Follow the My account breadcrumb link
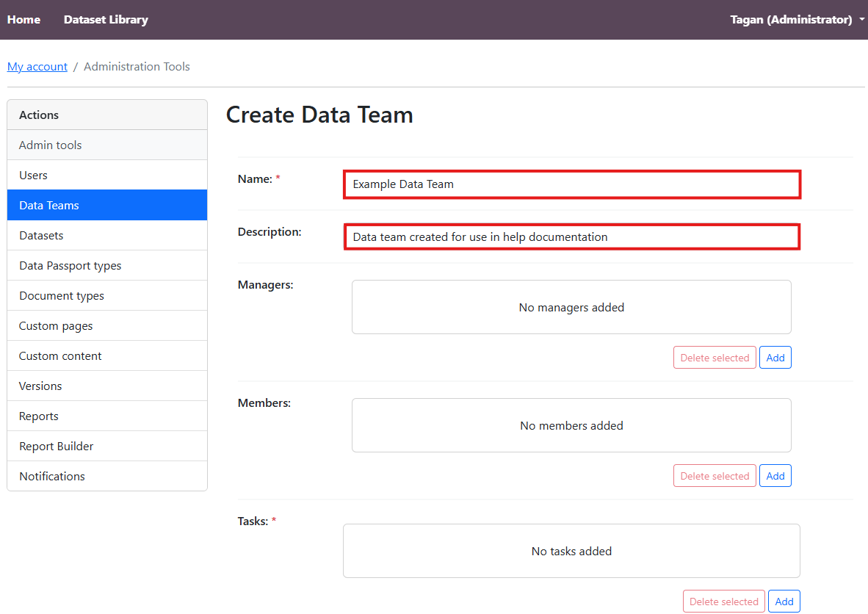 [x=37, y=67]
